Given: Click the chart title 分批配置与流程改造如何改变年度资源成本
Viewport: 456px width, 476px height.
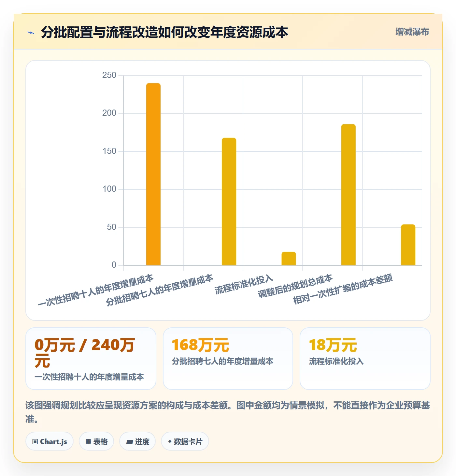Looking at the screenshot, I should pyautogui.click(x=164, y=32).
